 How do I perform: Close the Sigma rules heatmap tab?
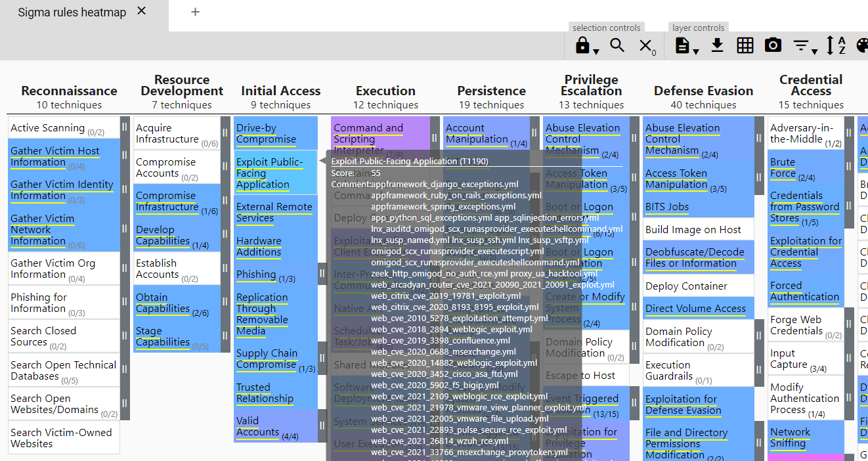142,11
